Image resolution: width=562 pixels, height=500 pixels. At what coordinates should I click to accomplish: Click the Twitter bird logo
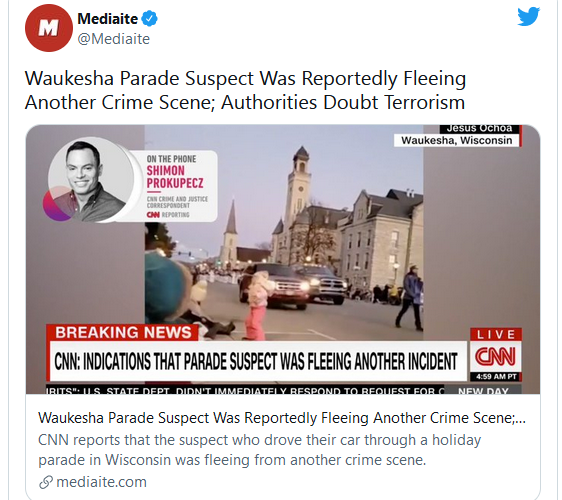528,16
